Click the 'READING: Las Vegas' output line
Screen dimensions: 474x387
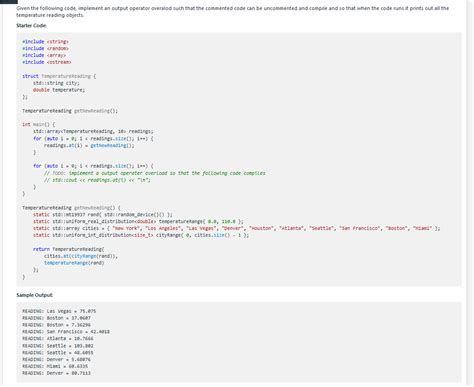[x=59, y=311]
